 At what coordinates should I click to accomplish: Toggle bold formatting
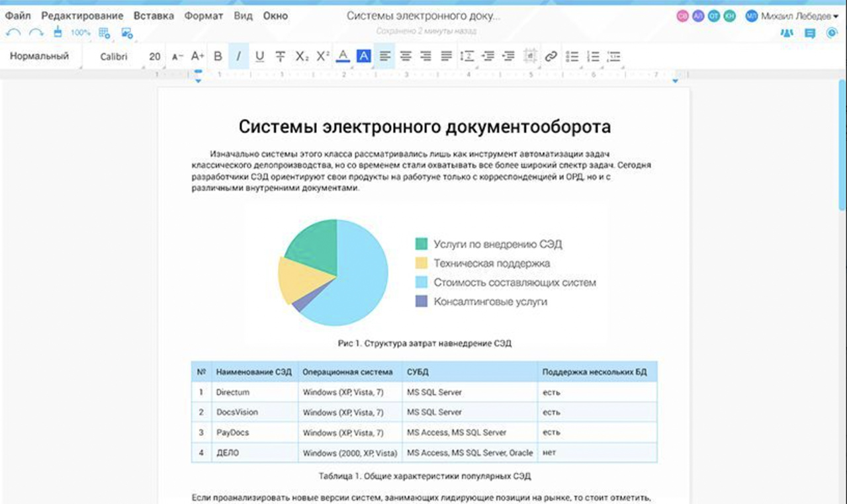point(218,57)
